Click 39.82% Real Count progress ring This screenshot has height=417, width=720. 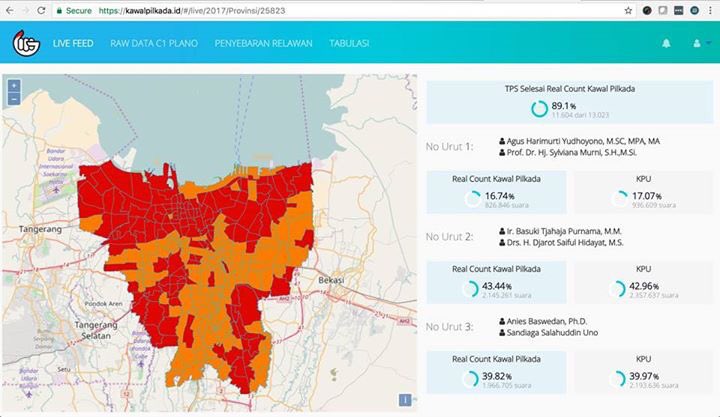point(470,379)
